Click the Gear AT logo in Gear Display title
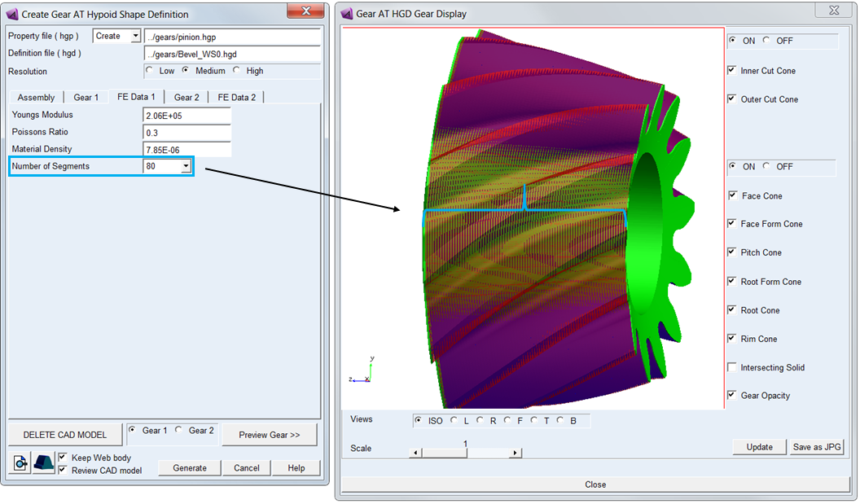 (x=347, y=14)
